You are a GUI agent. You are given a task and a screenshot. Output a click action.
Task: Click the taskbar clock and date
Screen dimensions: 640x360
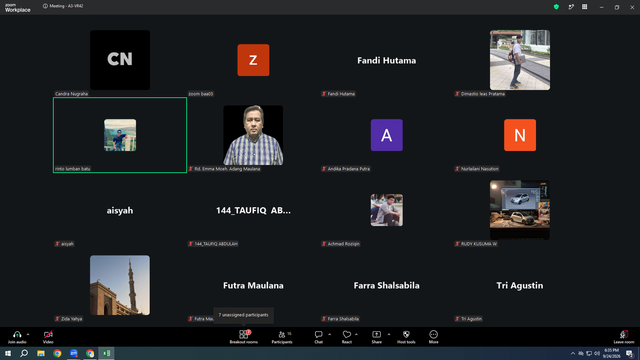tap(611, 353)
